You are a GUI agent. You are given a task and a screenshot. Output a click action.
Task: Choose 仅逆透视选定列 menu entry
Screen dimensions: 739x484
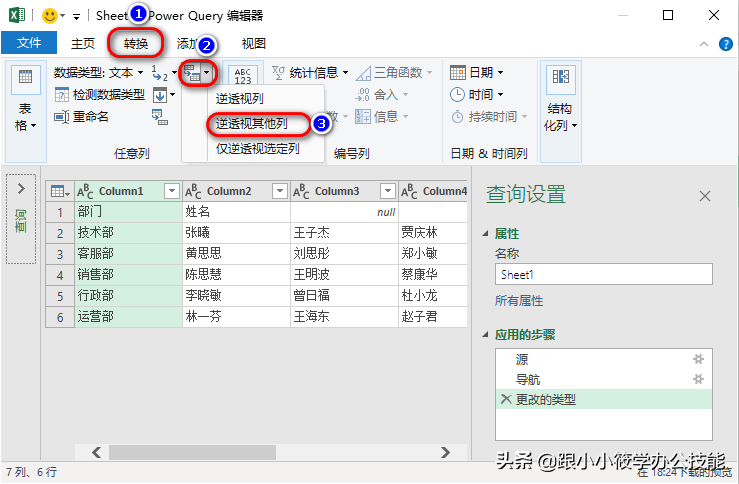257,149
